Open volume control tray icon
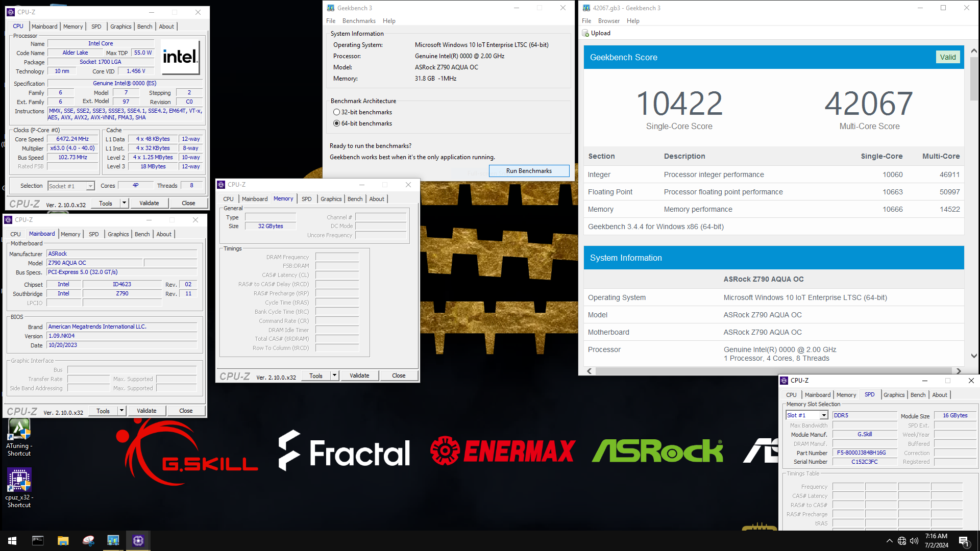The height and width of the screenshot is (551, 980). (x=914, y=541)
